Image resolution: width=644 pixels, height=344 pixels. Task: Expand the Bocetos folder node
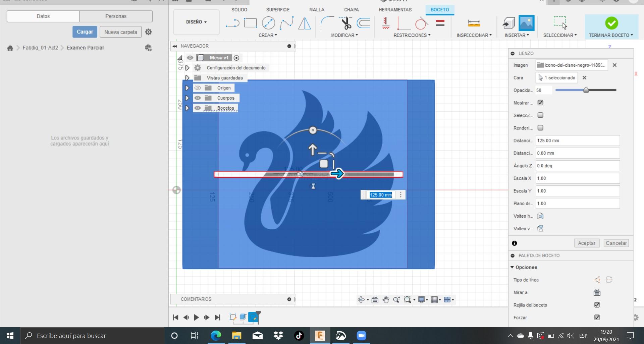tap(187, 108)
